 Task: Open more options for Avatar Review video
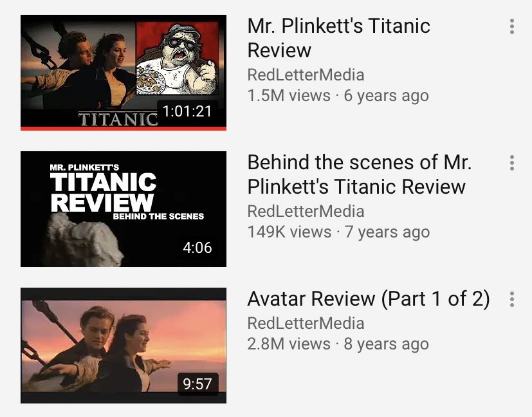point(511,299)
